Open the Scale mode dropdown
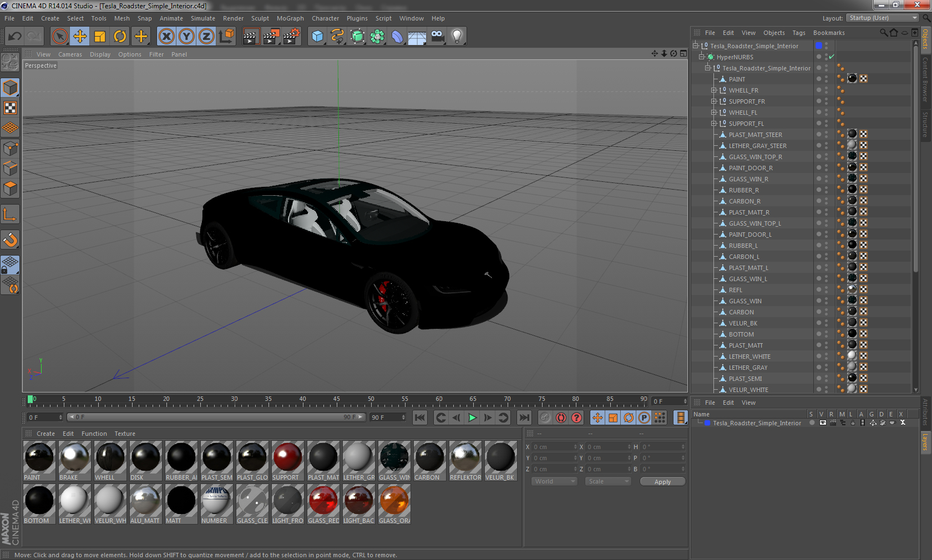Viewport: 932px width, 560px height. click(608, 481)
